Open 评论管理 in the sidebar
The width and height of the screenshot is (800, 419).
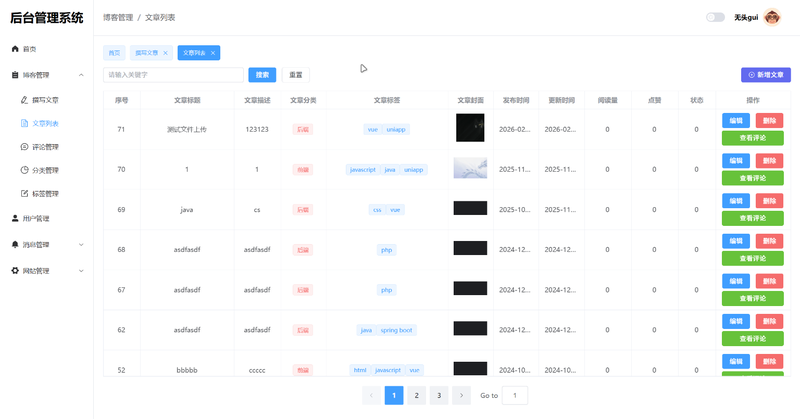click(45, 147)
